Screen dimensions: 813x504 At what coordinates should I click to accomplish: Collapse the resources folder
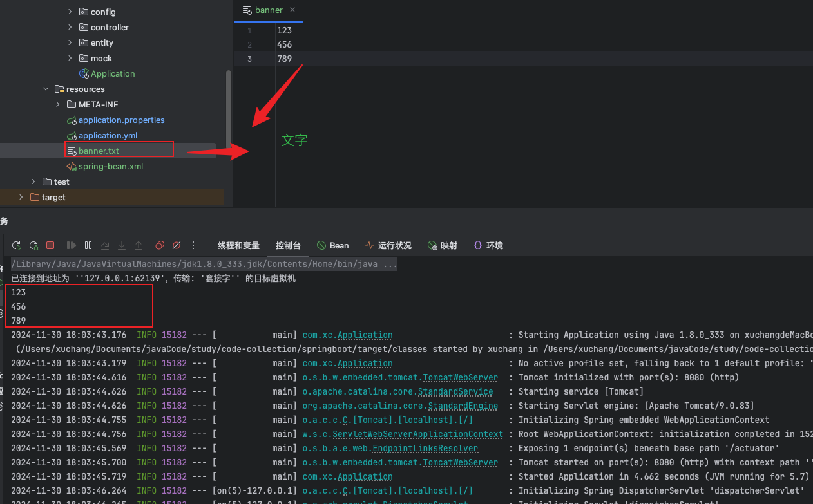(x=46, y=89)
